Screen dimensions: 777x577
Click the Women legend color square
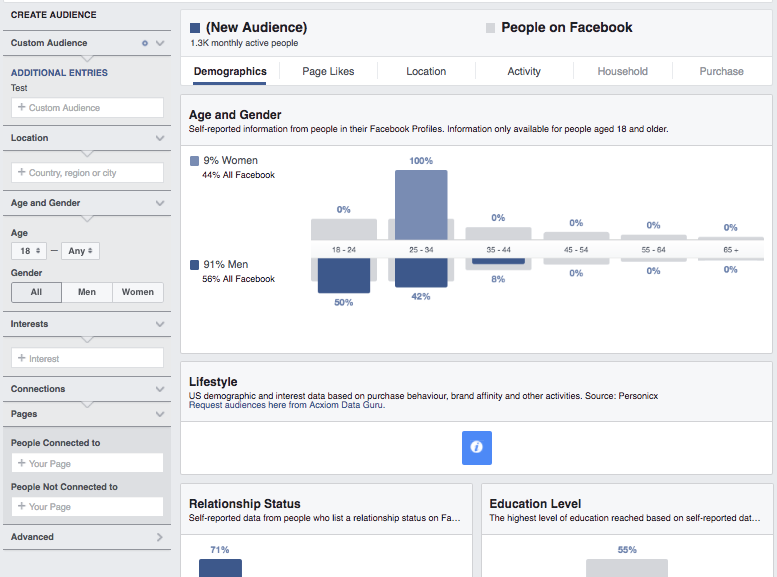click(194, 161)
